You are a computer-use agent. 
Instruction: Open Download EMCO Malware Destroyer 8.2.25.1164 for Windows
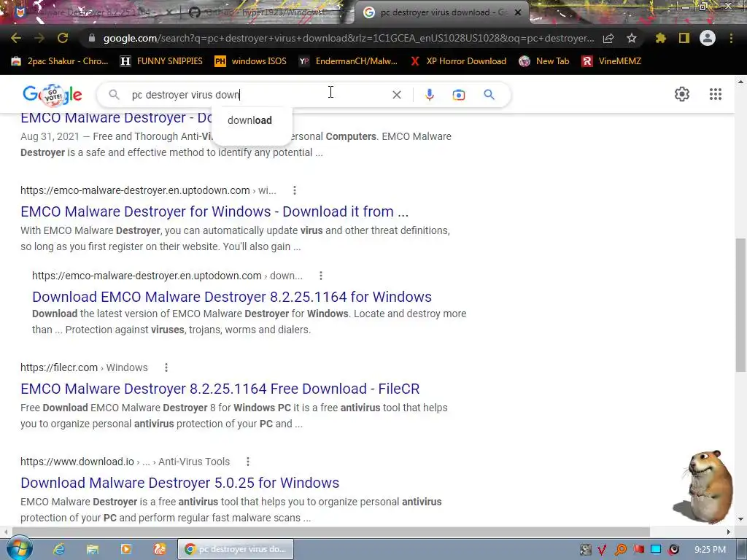(232, 297)
